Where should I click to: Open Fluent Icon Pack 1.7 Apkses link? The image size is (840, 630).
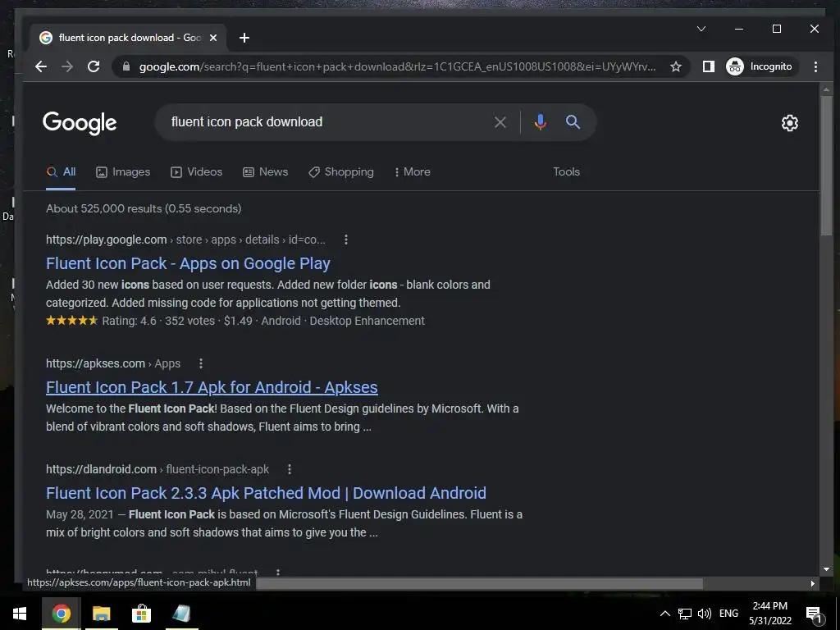[x=212, y=387]
